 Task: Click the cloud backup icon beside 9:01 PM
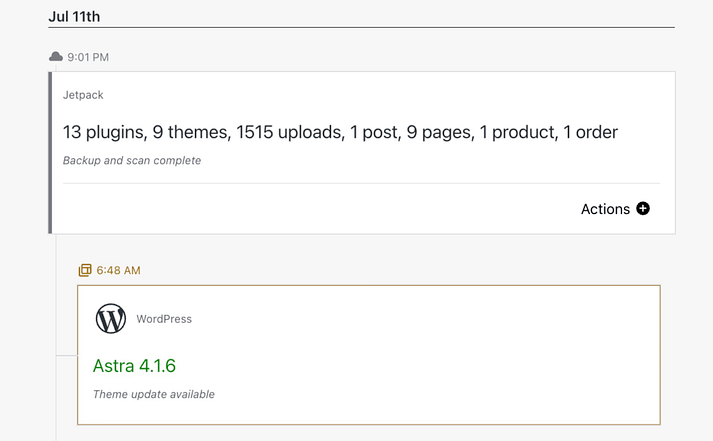tap(56, 57)
